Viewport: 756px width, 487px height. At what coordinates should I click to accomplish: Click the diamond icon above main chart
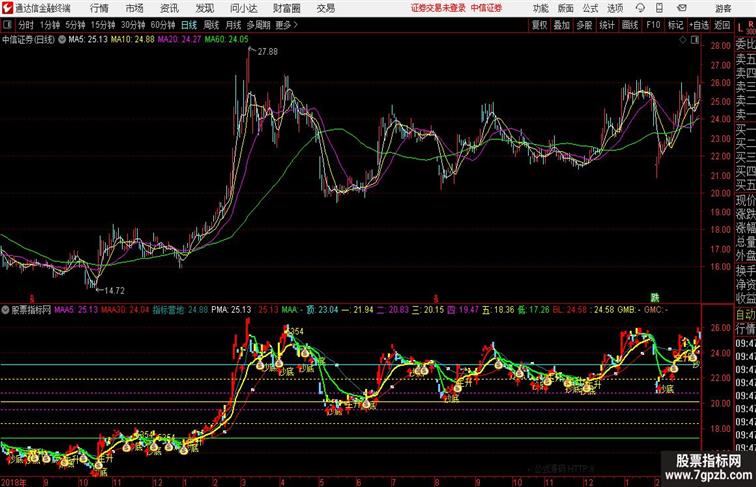point(683,40)
